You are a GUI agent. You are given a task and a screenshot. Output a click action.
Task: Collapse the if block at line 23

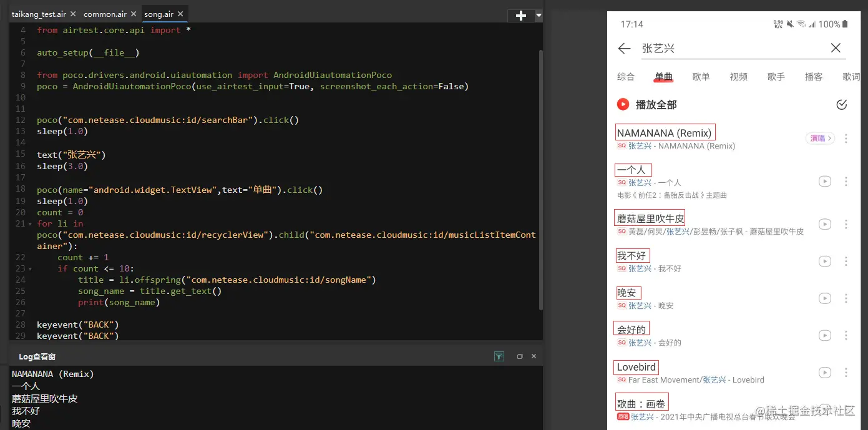click(30, 268)
